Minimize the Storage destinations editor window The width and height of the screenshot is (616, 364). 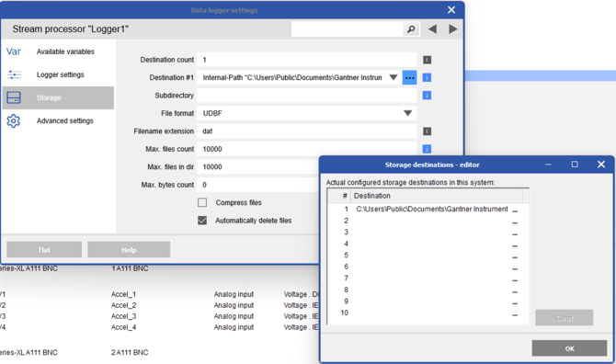tap(549, 165)
